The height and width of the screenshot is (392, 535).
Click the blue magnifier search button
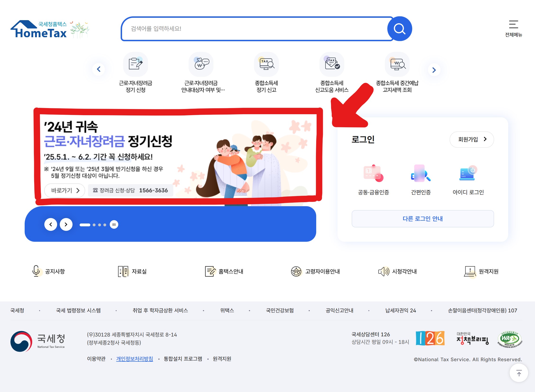(x=399, y=29)
